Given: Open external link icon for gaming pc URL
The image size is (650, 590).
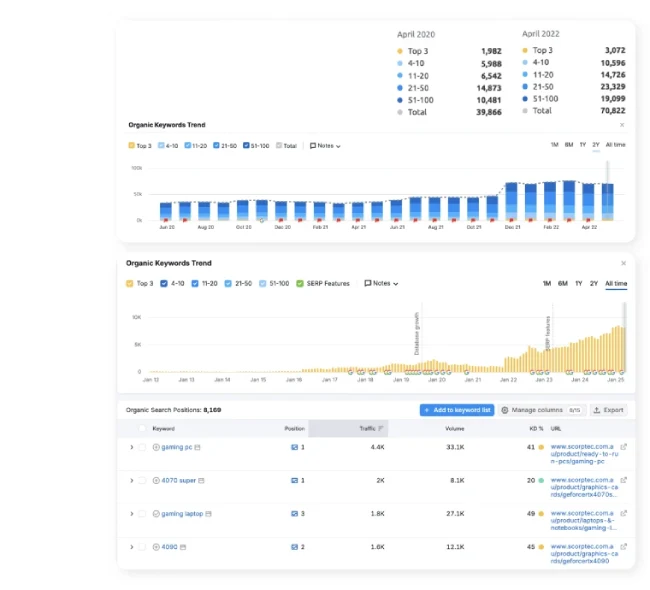Looking at the screenshot, I should point(624,446).
